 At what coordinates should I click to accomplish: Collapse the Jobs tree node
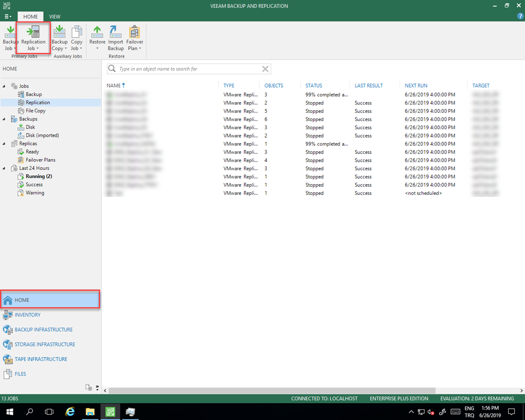(4, 86)
